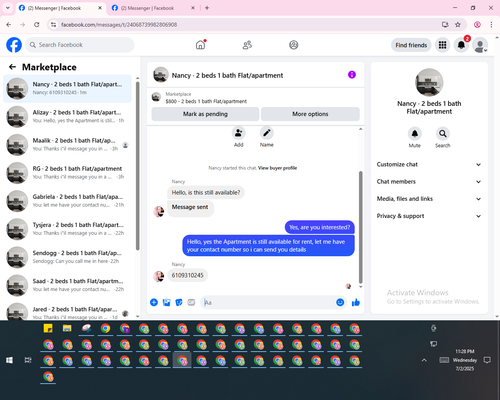Viewport: 500px width, 400px height.
Task: Click Find friends button
Action: (411, 45)
